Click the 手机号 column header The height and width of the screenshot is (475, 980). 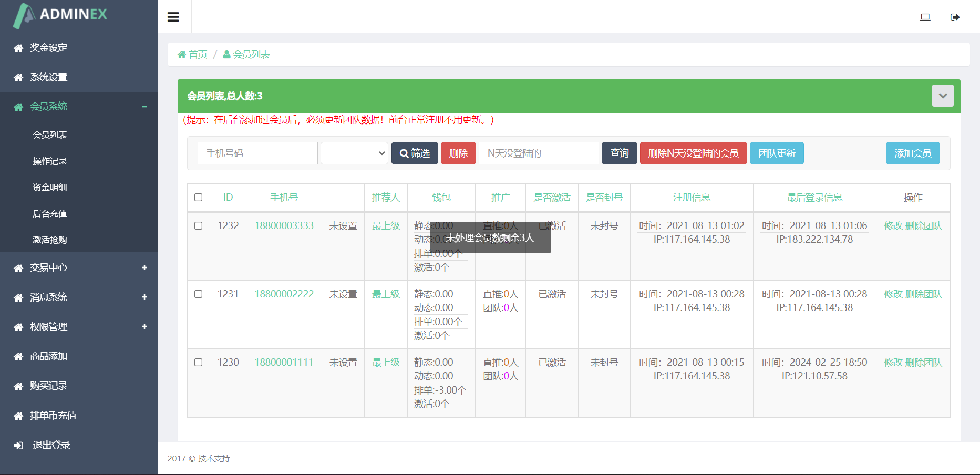(x=284, y=197)
